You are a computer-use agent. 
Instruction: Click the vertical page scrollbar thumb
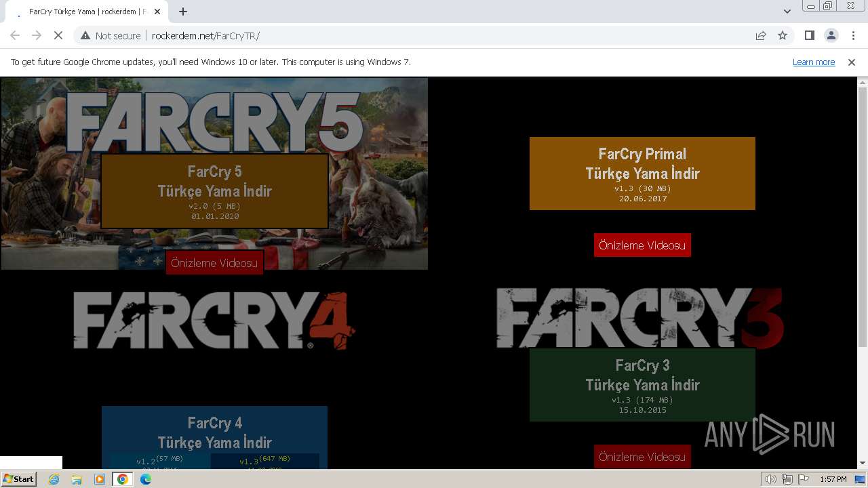[x=863, y=217]
